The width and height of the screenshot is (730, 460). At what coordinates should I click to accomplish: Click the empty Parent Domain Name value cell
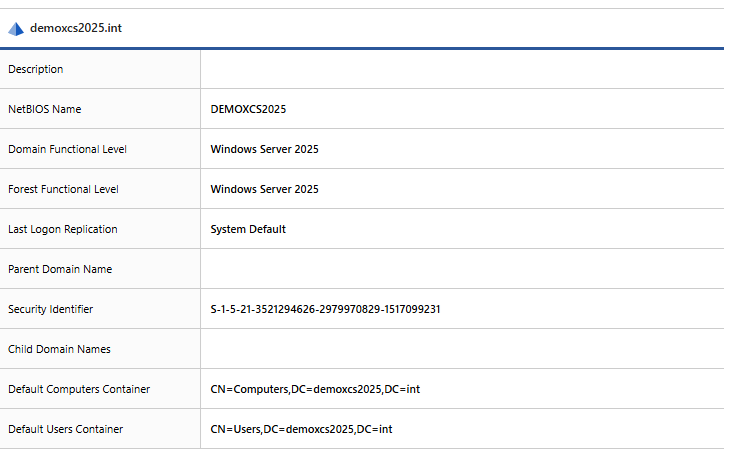click(460, 269)
